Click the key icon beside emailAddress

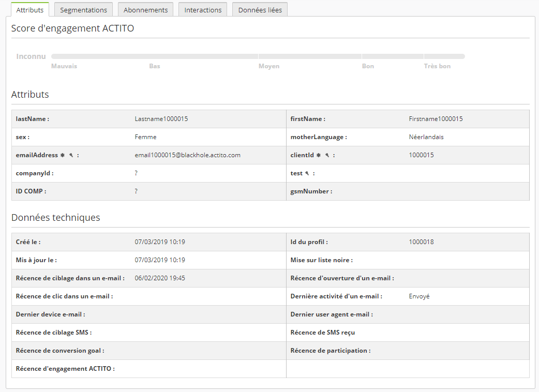tap(71, 155)
